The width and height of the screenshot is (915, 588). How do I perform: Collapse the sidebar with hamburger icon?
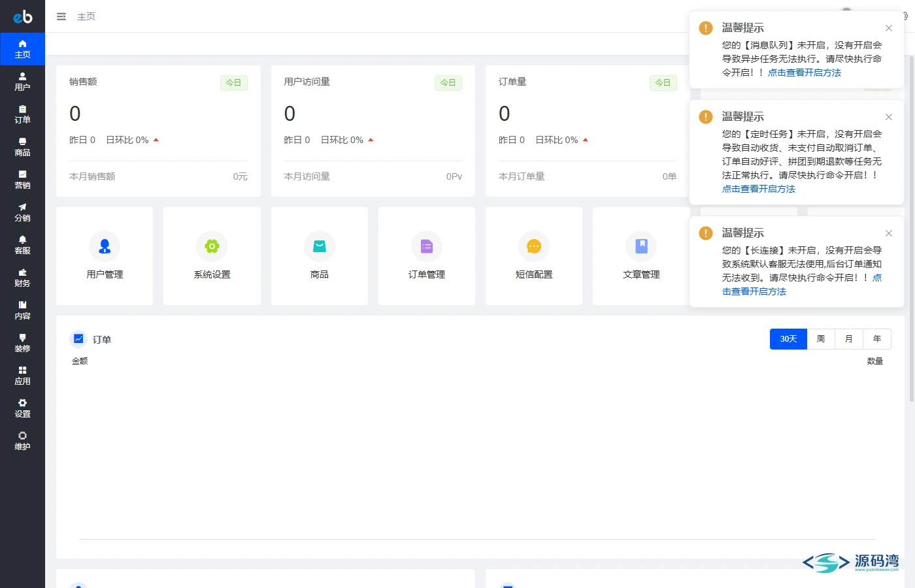[61, 16]
